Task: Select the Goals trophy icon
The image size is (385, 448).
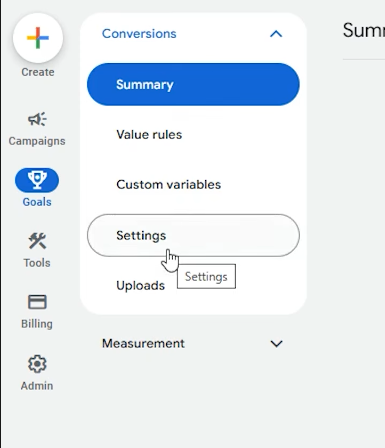Action: (37, 180)
